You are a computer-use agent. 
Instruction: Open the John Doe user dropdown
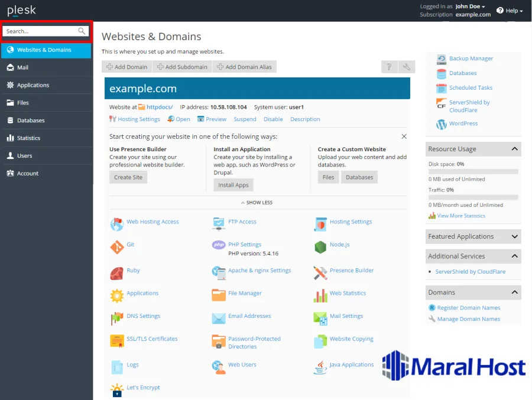coord(471,6)
